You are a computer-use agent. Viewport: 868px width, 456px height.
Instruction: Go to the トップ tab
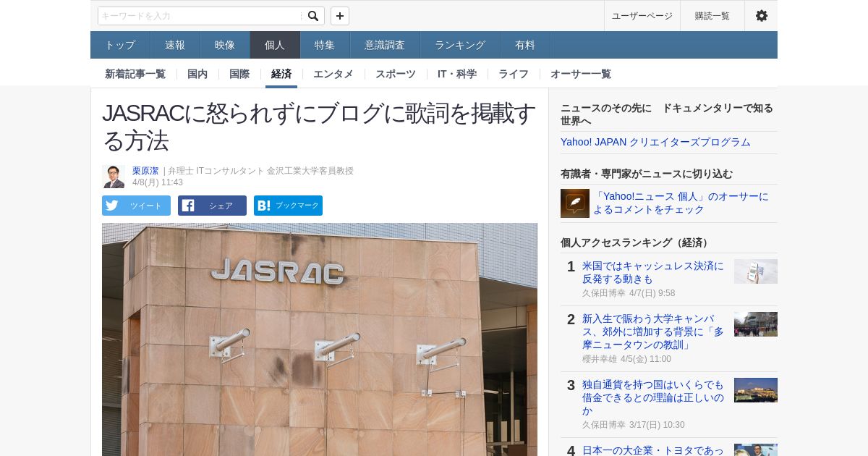point(120,45)
